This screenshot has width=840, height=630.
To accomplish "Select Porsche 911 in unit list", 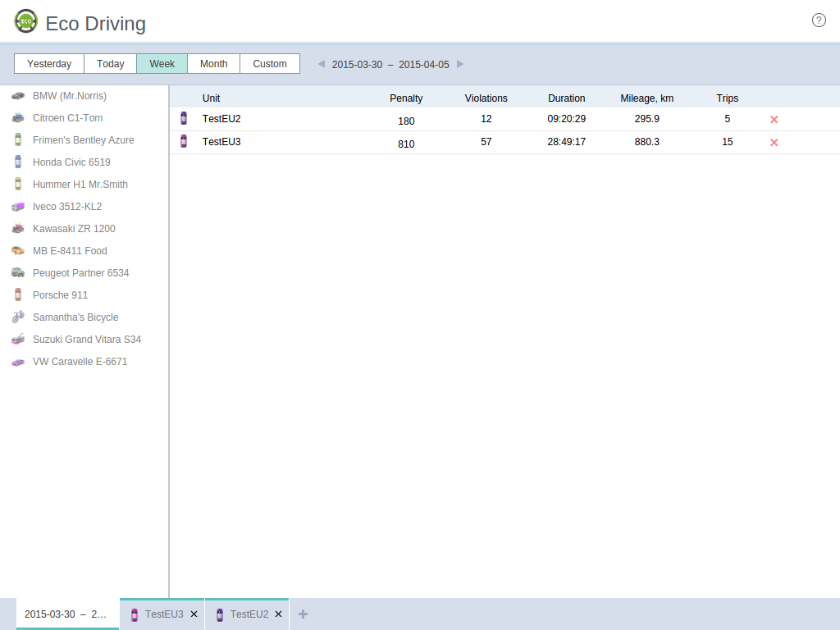I will 60,294.
